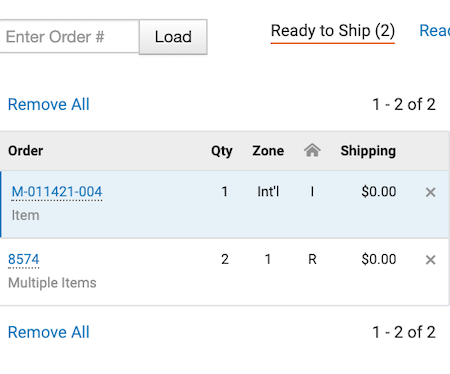Click the R residential indicator for order 8574
450x374 pixels.
tap(312, 259)
